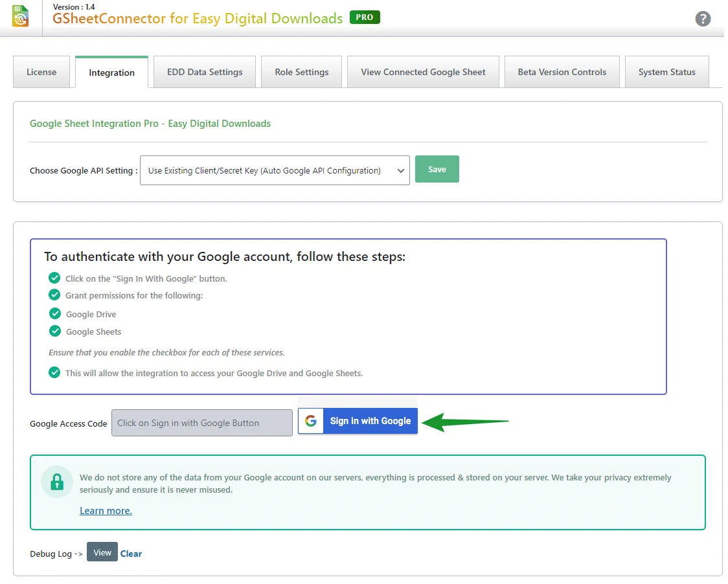Click the GSheetConnector logo icon
This screenshot has width=728, height=584.
20,16
